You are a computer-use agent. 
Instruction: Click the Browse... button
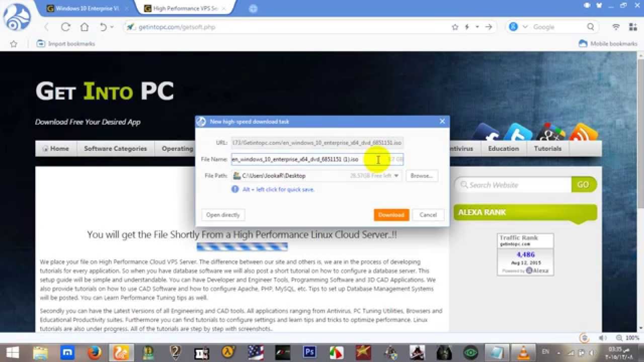point(422,176)
